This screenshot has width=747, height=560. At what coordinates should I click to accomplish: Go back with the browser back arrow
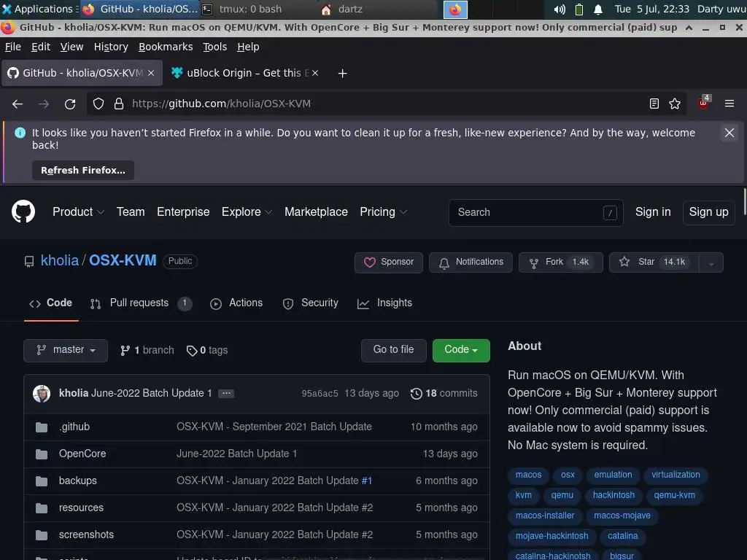[18, 104]
